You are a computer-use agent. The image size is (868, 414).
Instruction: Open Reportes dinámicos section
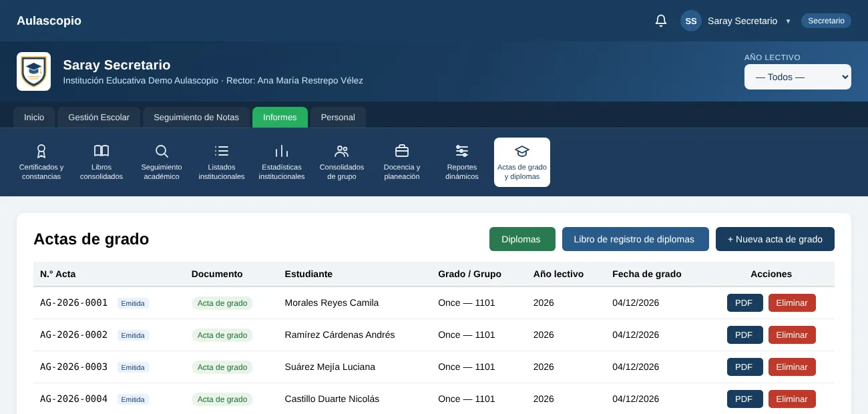(462, 162)
